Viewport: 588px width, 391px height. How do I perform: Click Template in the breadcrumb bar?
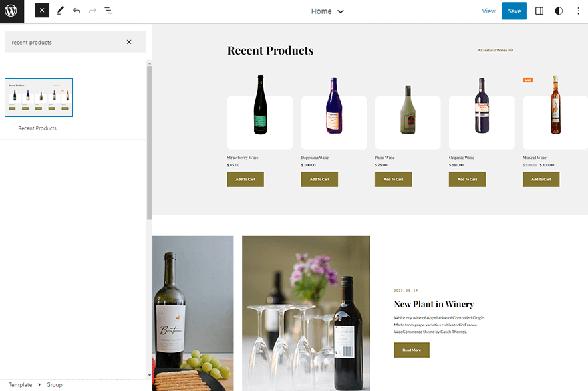pos(20,384)
